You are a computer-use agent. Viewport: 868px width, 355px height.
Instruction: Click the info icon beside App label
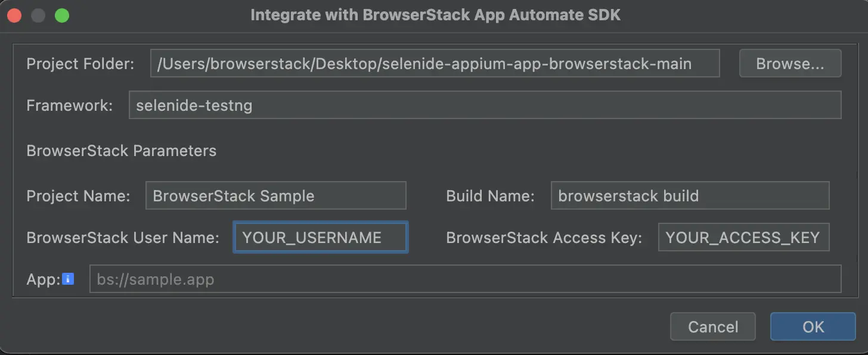coord(68,279)
